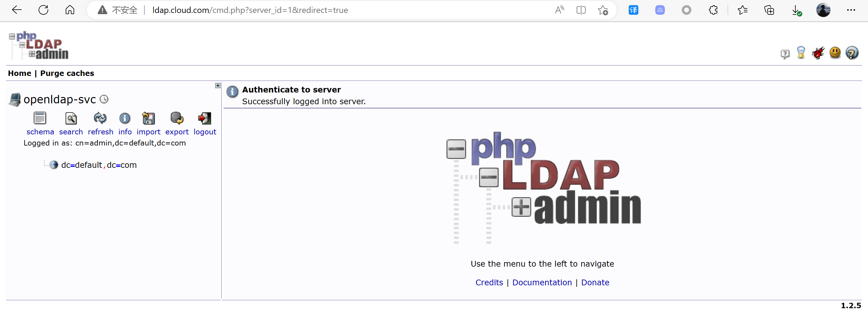Click the search icon in server menu

click(71, 118)
